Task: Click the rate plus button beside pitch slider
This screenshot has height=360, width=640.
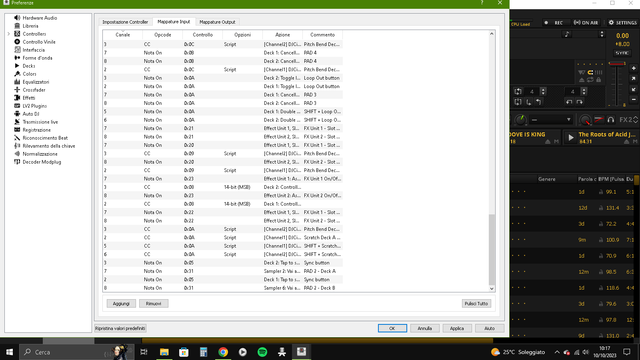Action: [x=633, y=69]
